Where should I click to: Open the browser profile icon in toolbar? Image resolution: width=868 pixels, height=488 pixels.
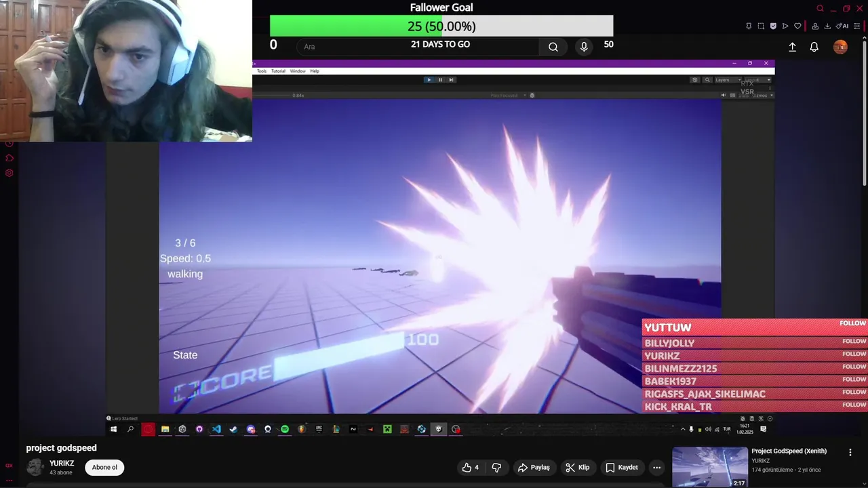click(x=815, y=26)
